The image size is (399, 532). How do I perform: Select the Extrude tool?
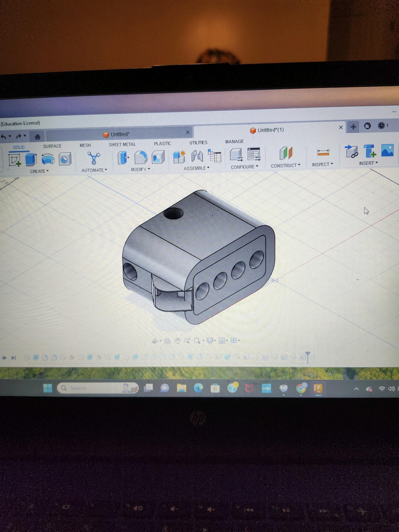pos(31,159)
